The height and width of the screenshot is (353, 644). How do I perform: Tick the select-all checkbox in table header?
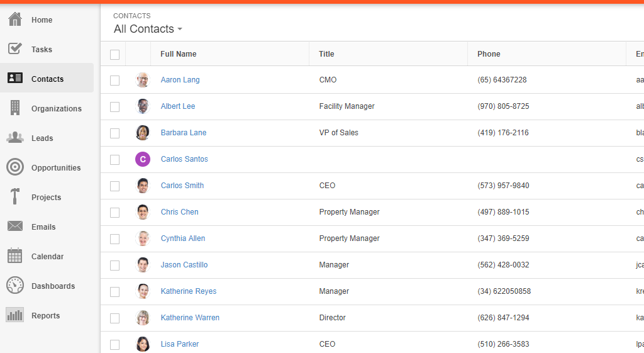pyautogui.click(x=114, y=55)
